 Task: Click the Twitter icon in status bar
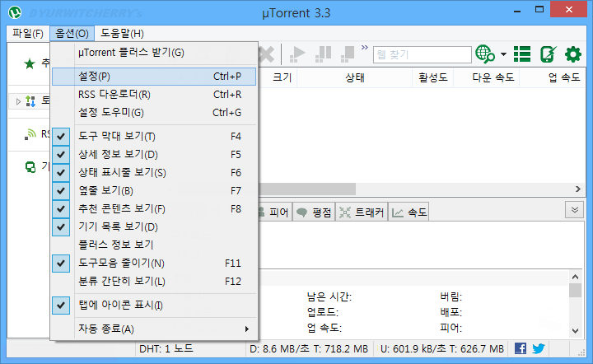(538, 348)
